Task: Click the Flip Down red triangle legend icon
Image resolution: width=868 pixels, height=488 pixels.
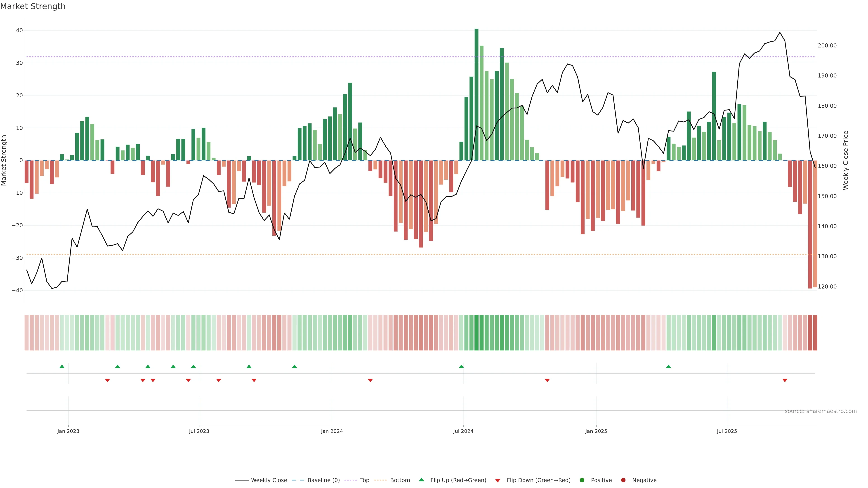Action: coord(498,480)
